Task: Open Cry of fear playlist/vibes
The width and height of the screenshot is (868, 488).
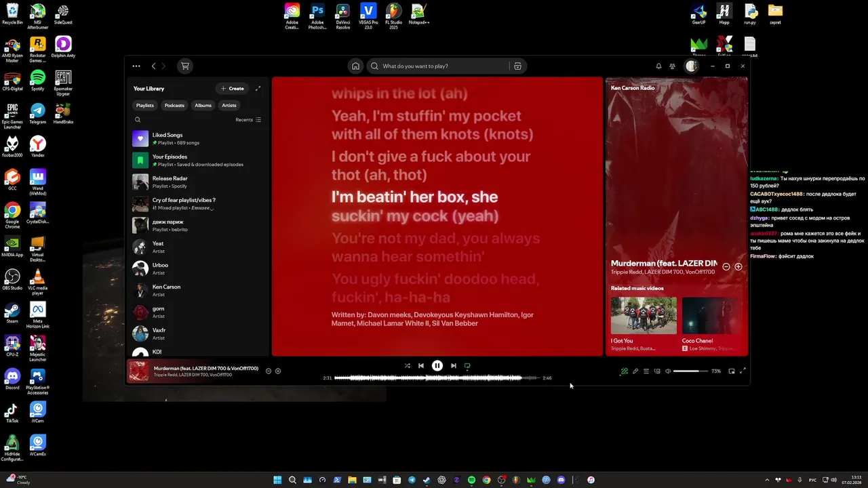Action: pyautogui.click(x=198, y=204)
